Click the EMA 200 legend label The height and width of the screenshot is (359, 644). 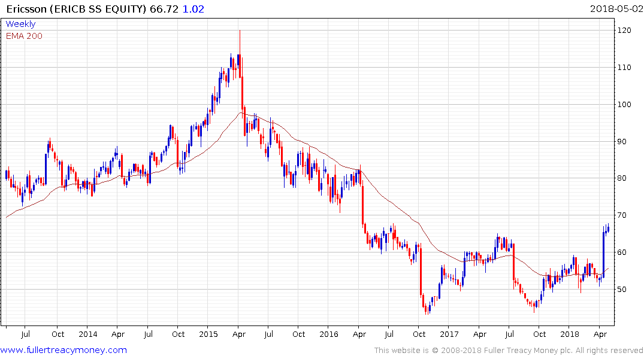[x=24, y=36]
